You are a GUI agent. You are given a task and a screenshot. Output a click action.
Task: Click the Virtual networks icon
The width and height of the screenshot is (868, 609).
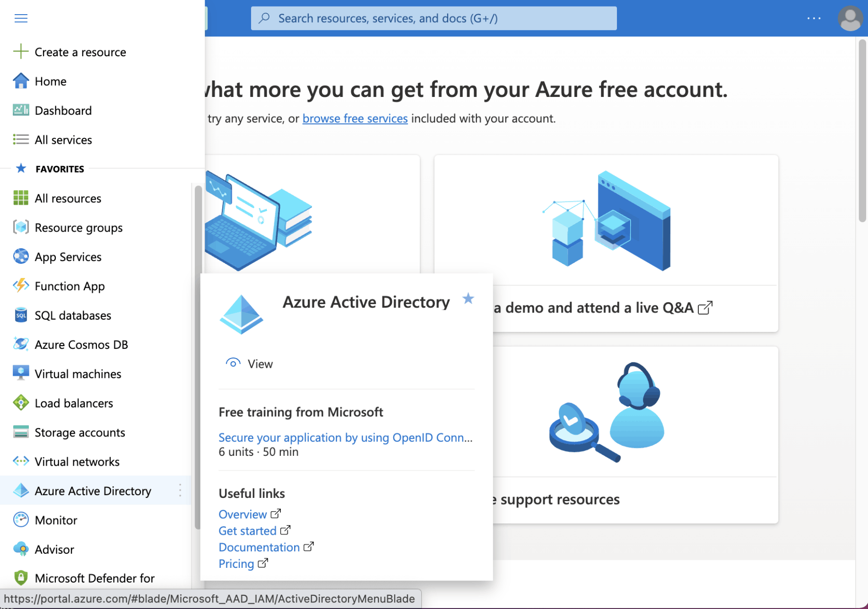21,461
